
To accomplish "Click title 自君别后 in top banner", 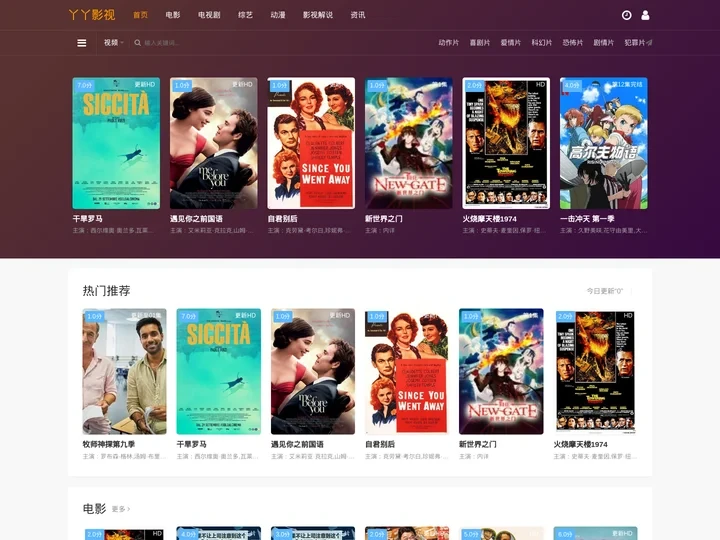I will 282,219.
